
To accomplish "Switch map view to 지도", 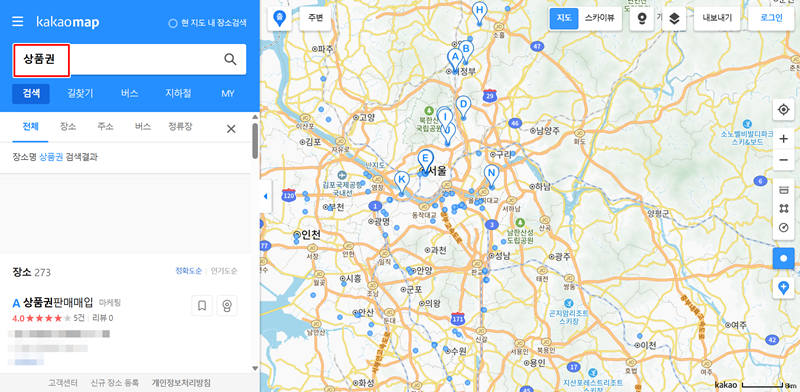I will (564, 18).
